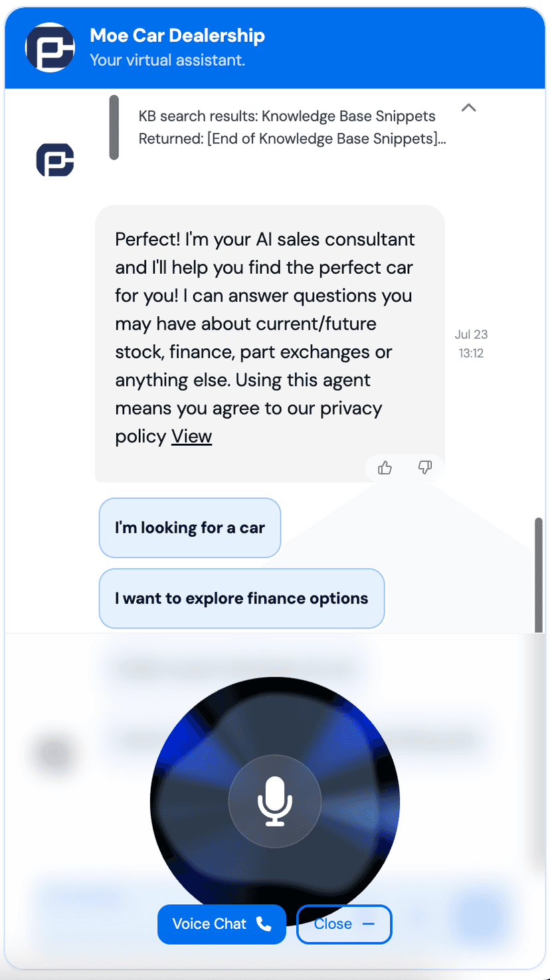Give a thumbs up to the welcome message
Image resolution: width=550 pixels, height=980 pixels.
coord(385,468)
